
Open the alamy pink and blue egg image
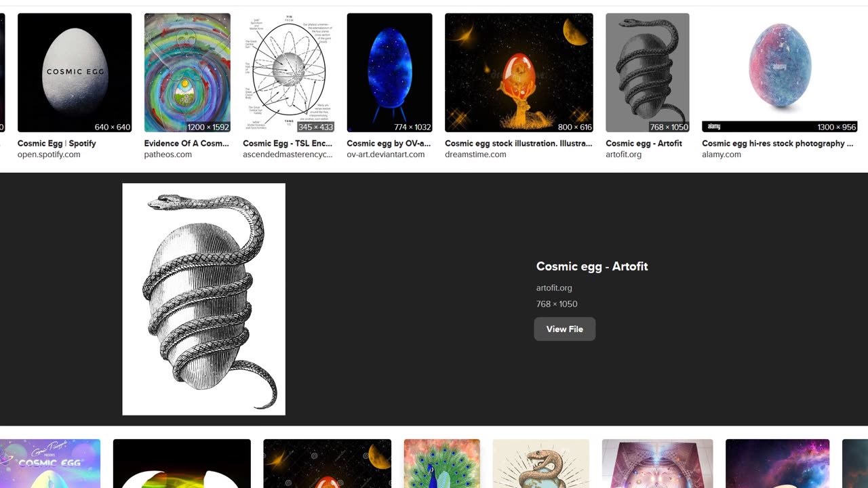[780, 73]
